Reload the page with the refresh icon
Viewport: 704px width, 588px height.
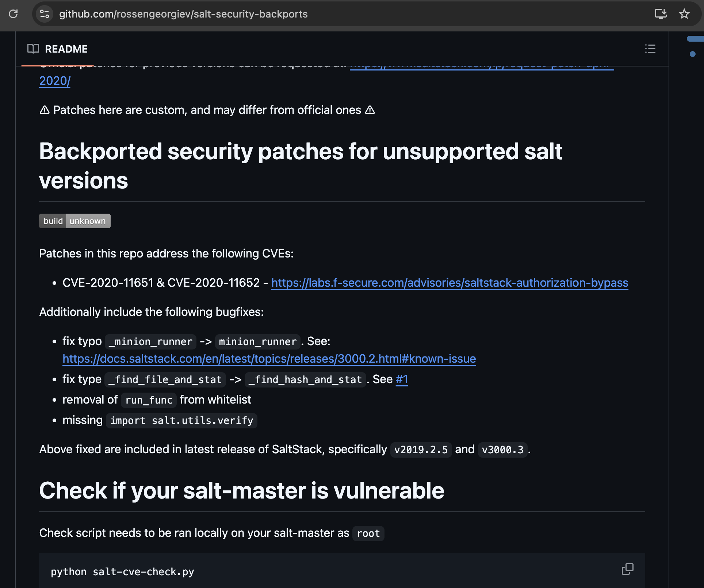[14, 14]
